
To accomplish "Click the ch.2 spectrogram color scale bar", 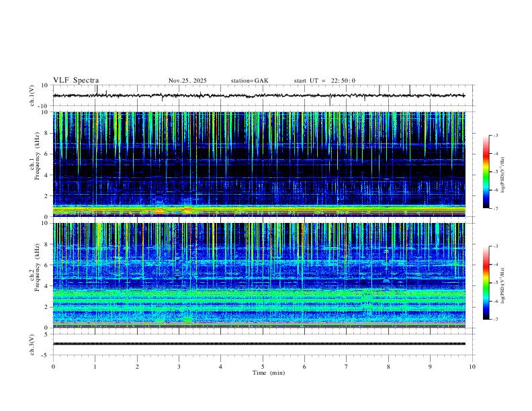I will [x=486, y=283].
